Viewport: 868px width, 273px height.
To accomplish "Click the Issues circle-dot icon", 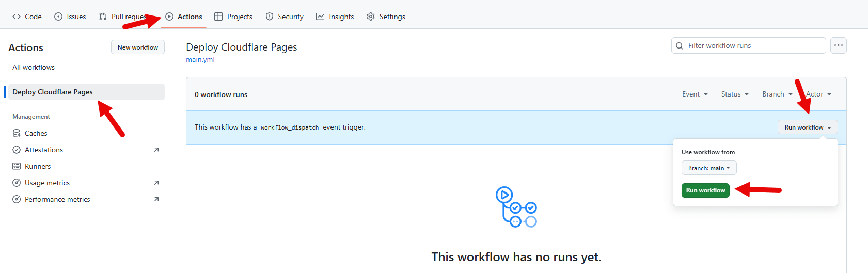I will (58, 17).
